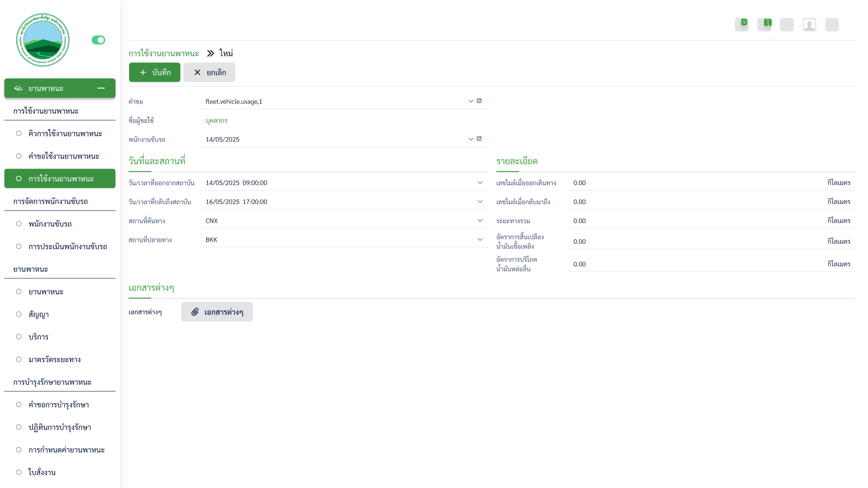
Task: Open สัญญา in the sidebar menu
Action: 38,314
